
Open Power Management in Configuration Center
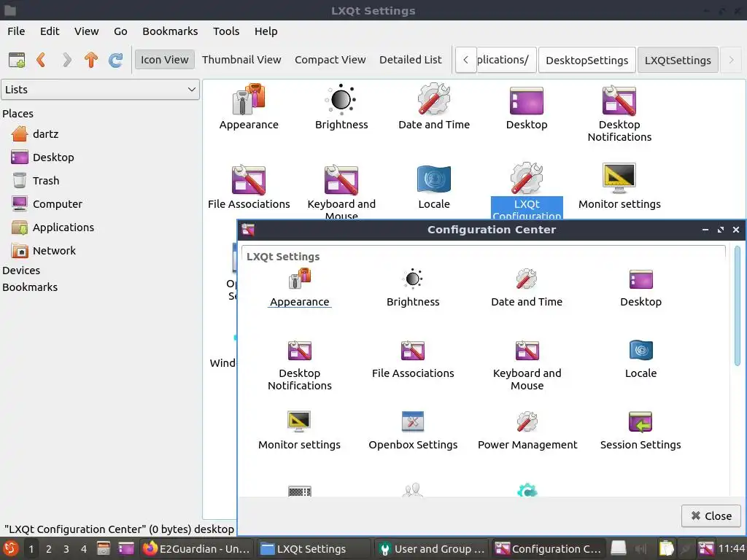527,430
